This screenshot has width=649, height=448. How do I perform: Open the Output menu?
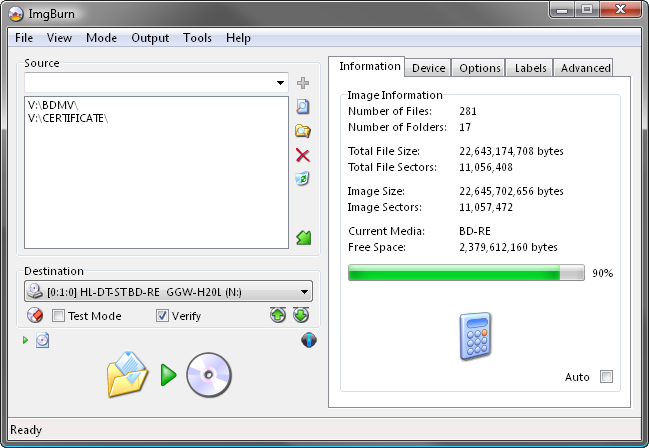(150, 38)
